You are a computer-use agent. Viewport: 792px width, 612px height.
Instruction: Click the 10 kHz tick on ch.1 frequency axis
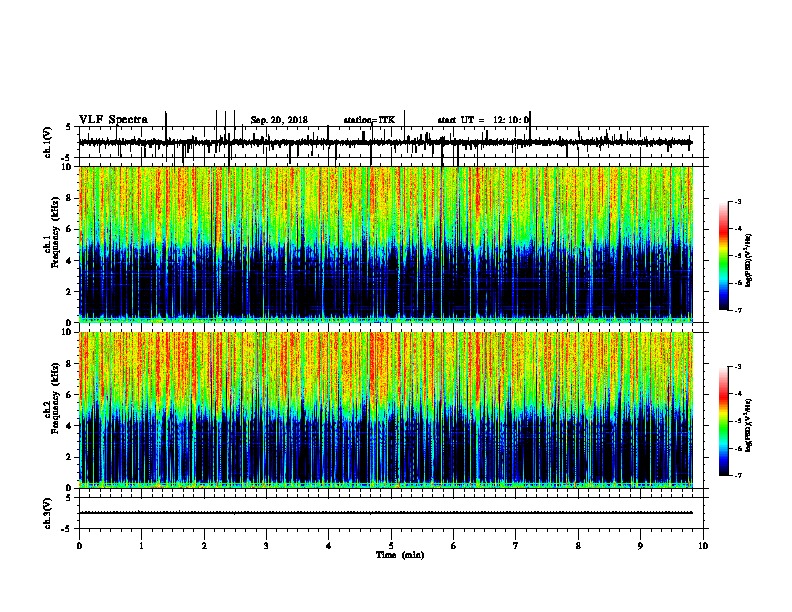67,167
